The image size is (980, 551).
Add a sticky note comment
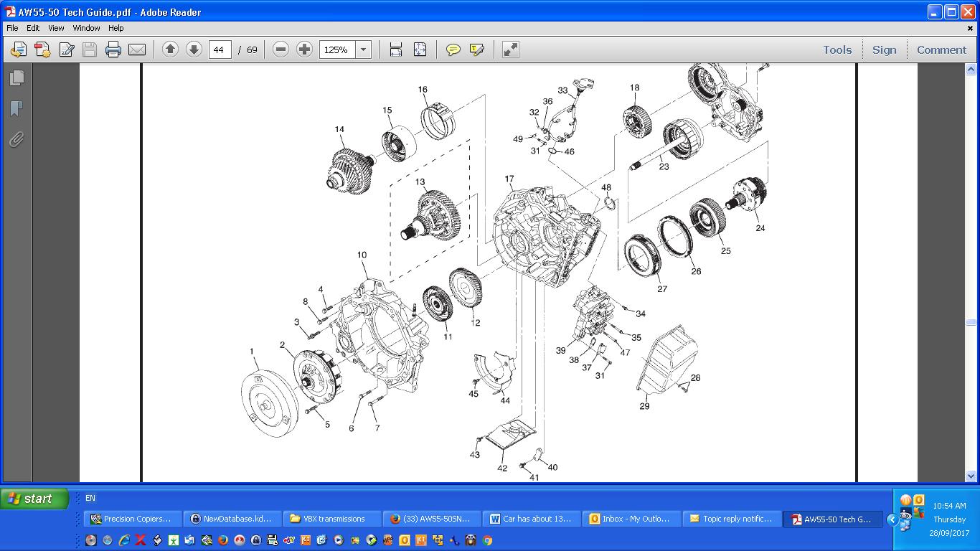tap(453, 50)
